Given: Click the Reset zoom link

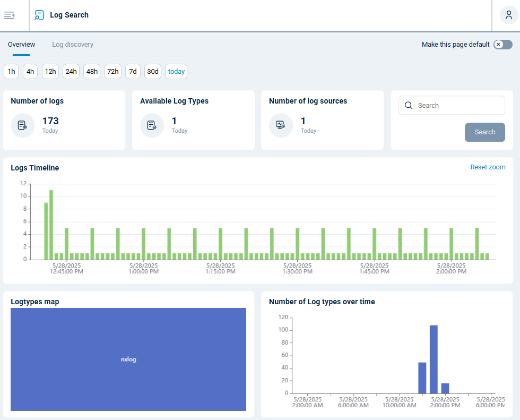Looking at the screenshot, I should (488, 167).
